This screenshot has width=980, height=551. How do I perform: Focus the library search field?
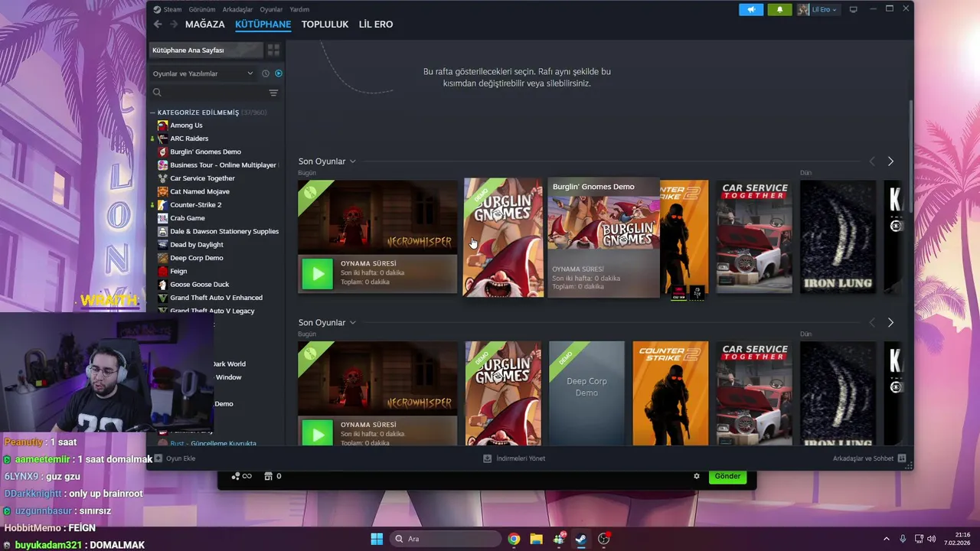(208, 93)
